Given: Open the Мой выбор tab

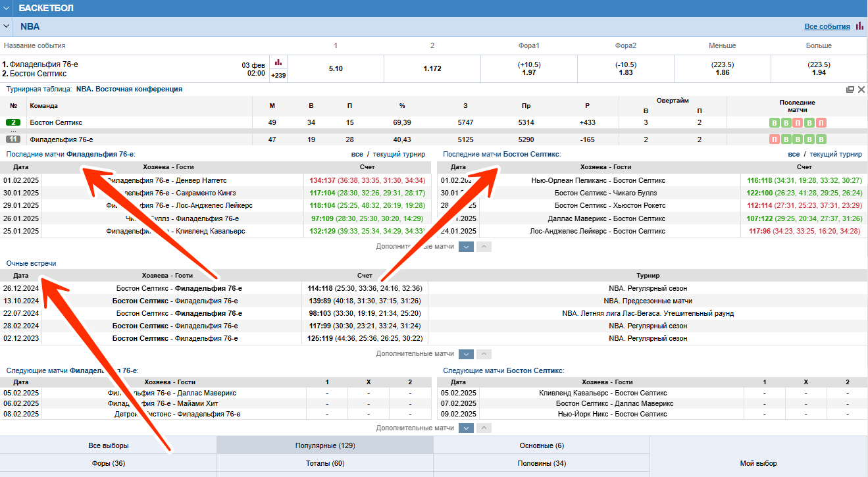Looking at the screenshot, I should [x=759, y=463].
